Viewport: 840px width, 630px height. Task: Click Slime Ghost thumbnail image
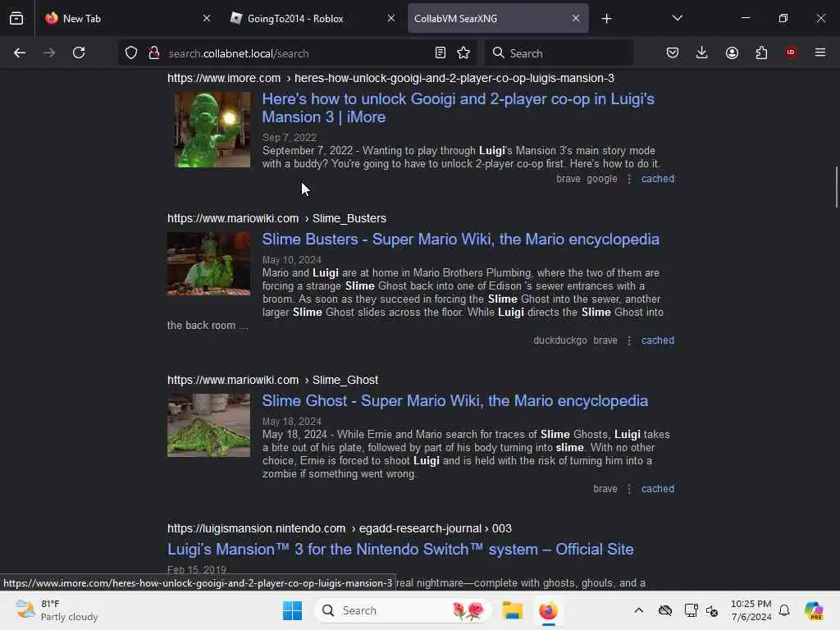[209, 426]
